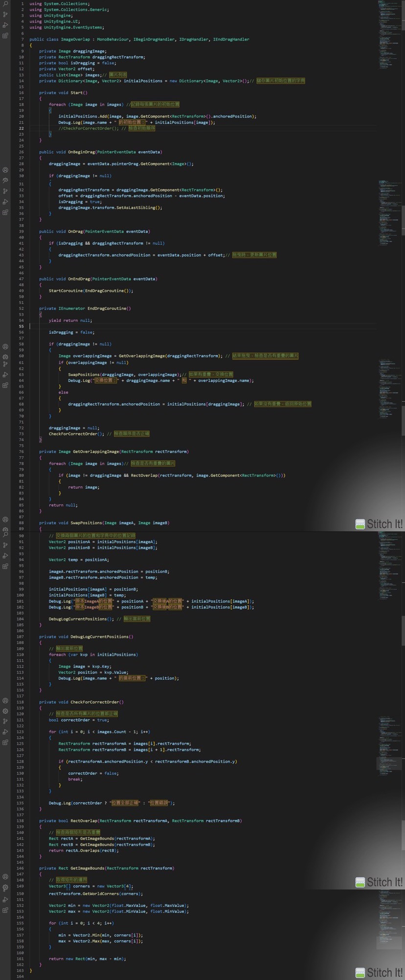The image size is (405, 980).
Task: Open Manage gear icon beside line 149
Action: coord(5,887)
